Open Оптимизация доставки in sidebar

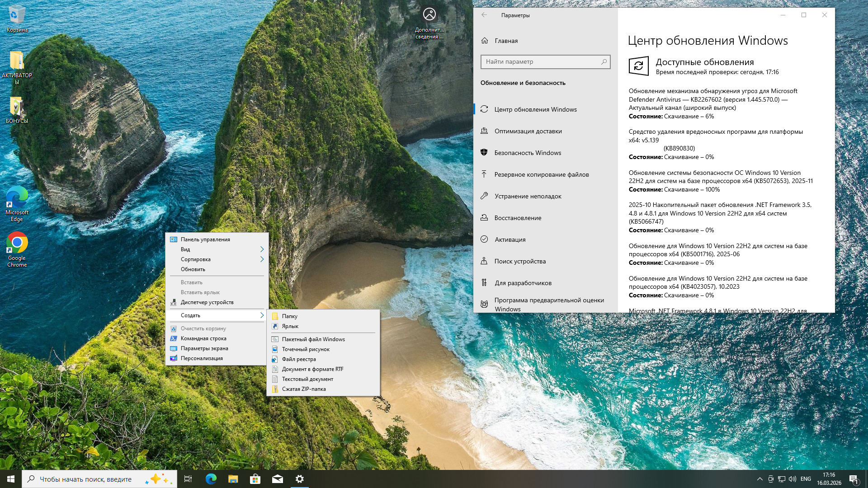(x=528, y=131)
